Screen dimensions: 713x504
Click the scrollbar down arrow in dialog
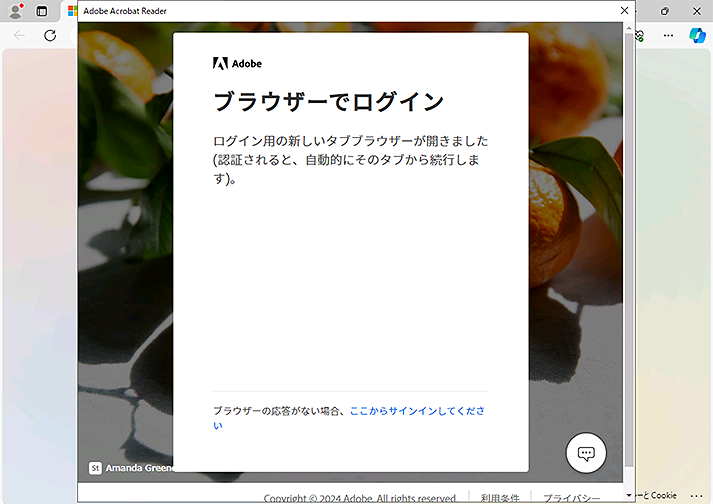coord(629,495)
